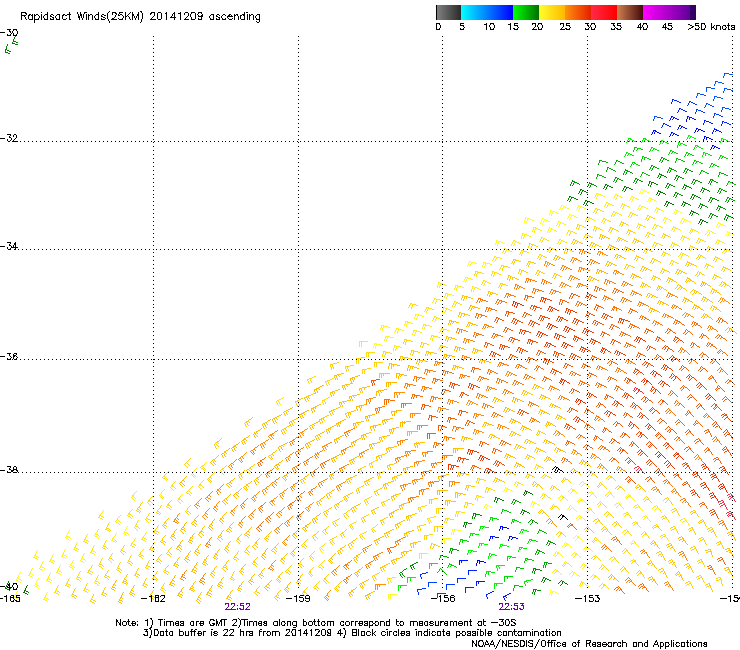Image resolution: width=740 pixels, height=650 pixels.
Task: Click the legend tick label '40'
Action: pos(642,27)
